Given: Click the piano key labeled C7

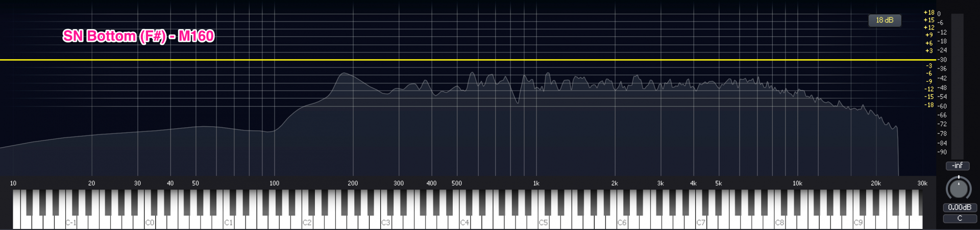Looking at the screenshot, I should 701,210.
